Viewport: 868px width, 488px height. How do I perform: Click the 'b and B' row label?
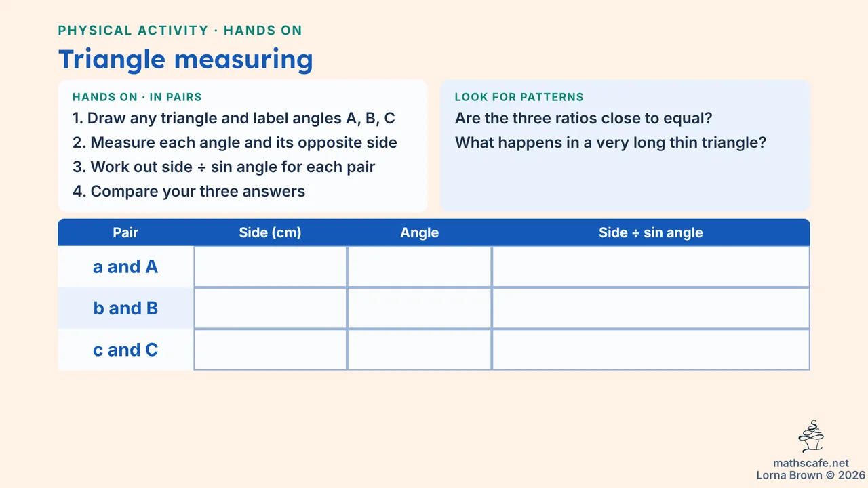tap(125, 308)
